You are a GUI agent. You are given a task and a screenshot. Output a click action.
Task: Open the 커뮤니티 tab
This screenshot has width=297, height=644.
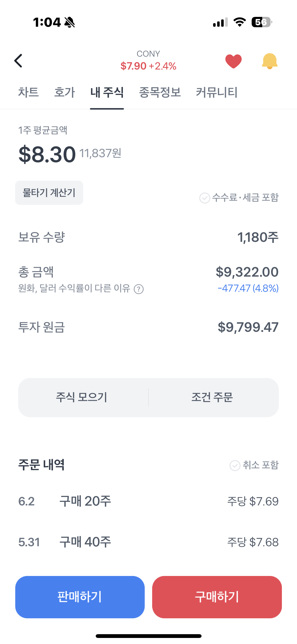(x=217, y=92)
